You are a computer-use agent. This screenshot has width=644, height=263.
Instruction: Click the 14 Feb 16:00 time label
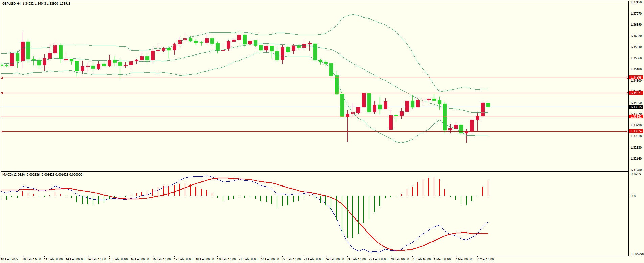(97, 259)
